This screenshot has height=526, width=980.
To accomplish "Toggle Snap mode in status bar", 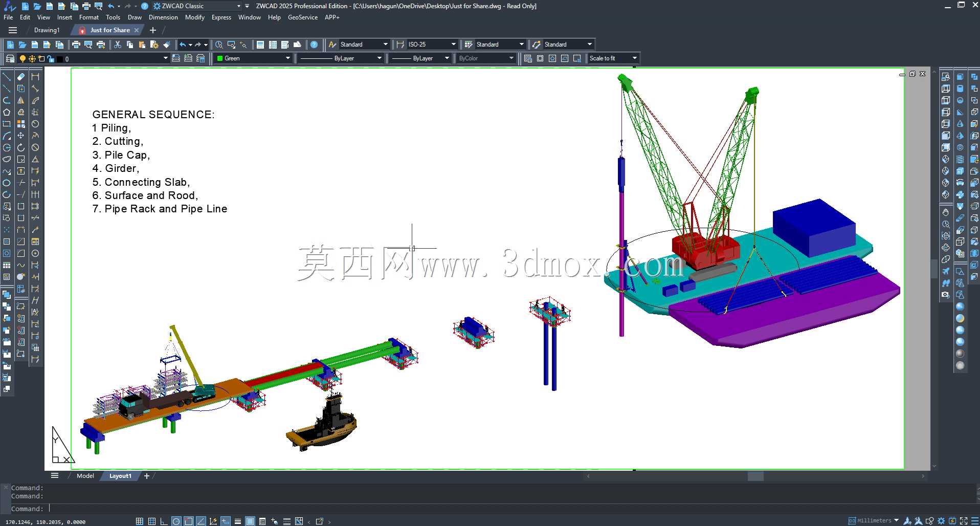I will coord(140,521).
